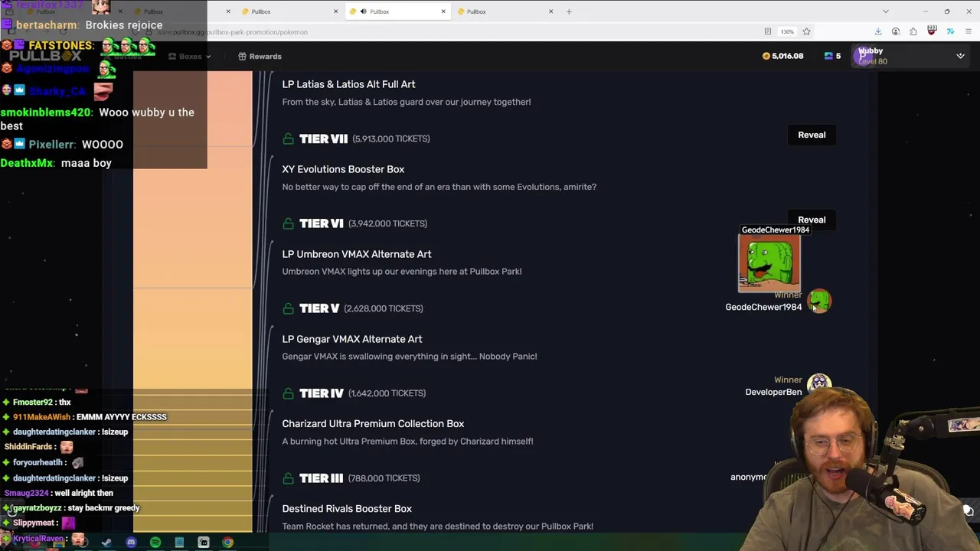This screenshot has width=980, height=551.
Task: Click 'Umbreon VMAX lights up our evenings' description
Action: click(x=402, y=272)
